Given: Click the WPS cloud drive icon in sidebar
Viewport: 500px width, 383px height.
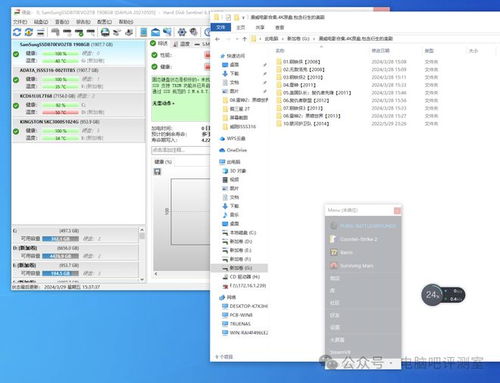Looking at the screenshot, I should click(x=222, y=138).
